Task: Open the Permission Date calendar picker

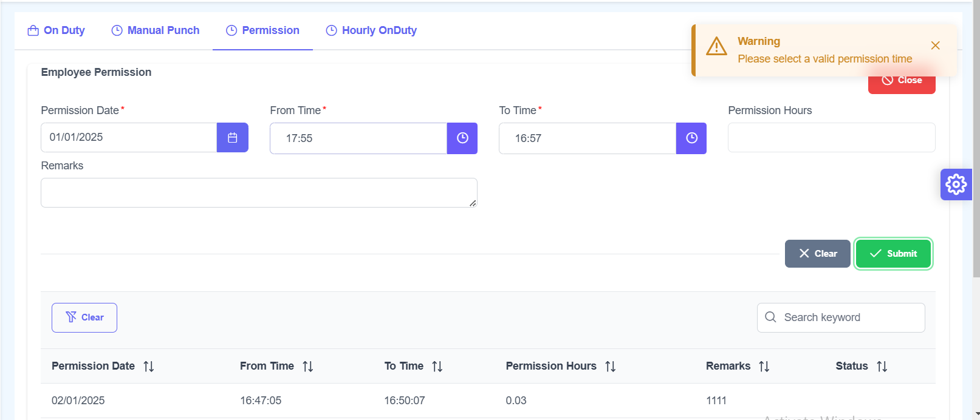Action: pos(232,138)
